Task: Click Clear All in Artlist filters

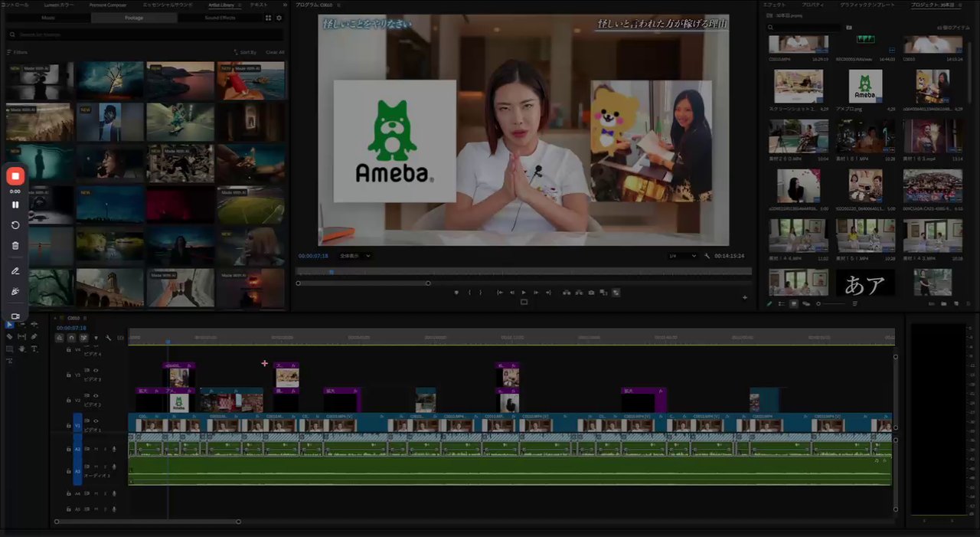Action: [x=275, y=52]
